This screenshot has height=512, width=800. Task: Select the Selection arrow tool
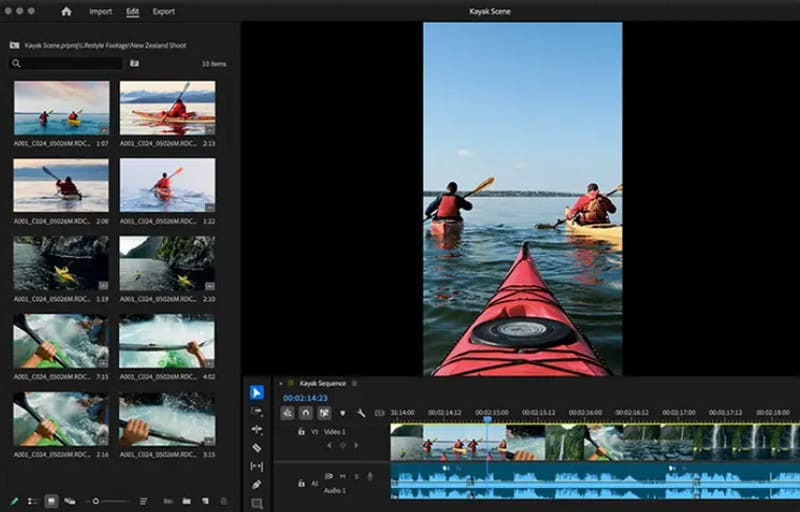[257, 393]
